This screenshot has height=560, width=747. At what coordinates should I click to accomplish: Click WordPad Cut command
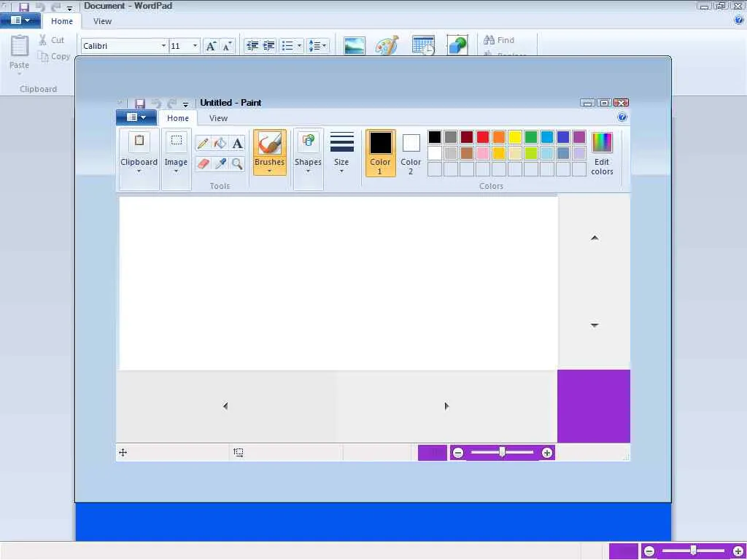coord(52,40)
